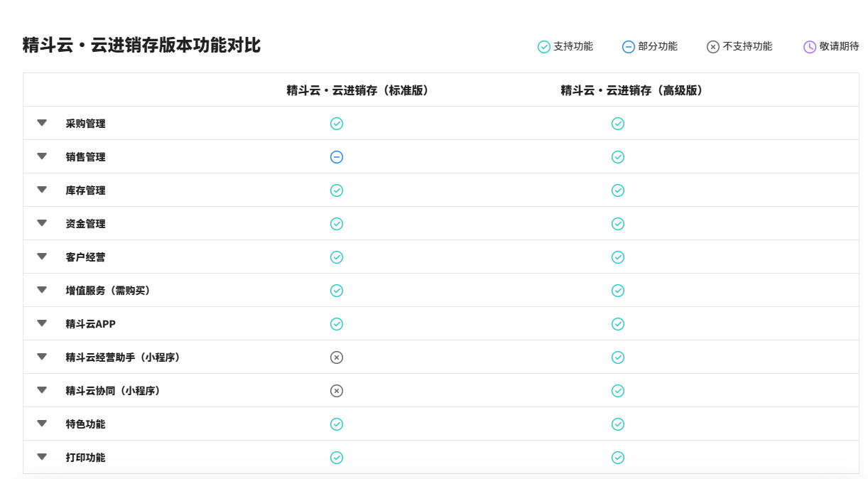Click the check icon for 采购管理 premium version
Screen dimensions: 868x479
pos(618,123)
